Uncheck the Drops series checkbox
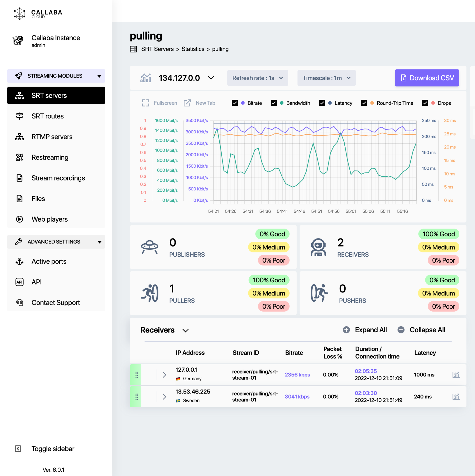This screenshot has width=475, height=476. coord(425,103)
